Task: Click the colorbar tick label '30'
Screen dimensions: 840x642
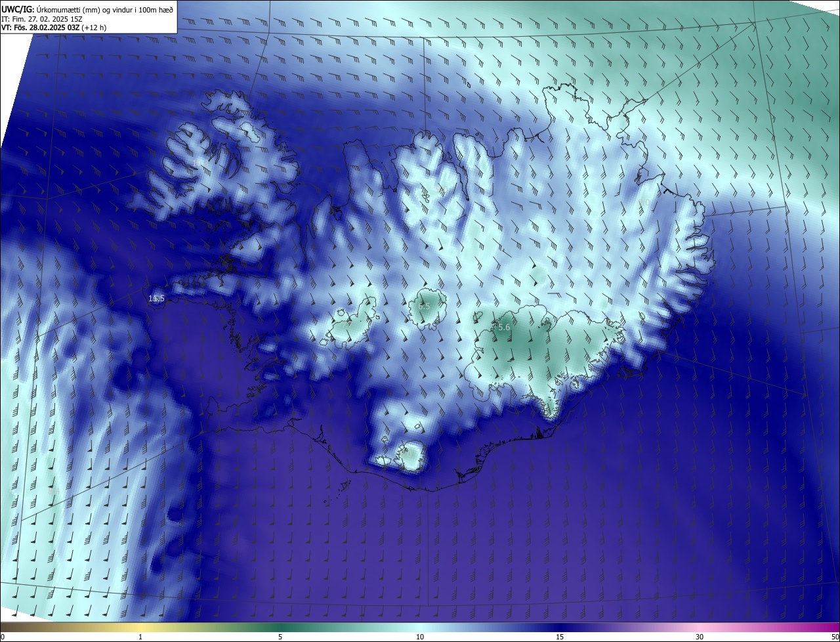Action: [700, 637]
